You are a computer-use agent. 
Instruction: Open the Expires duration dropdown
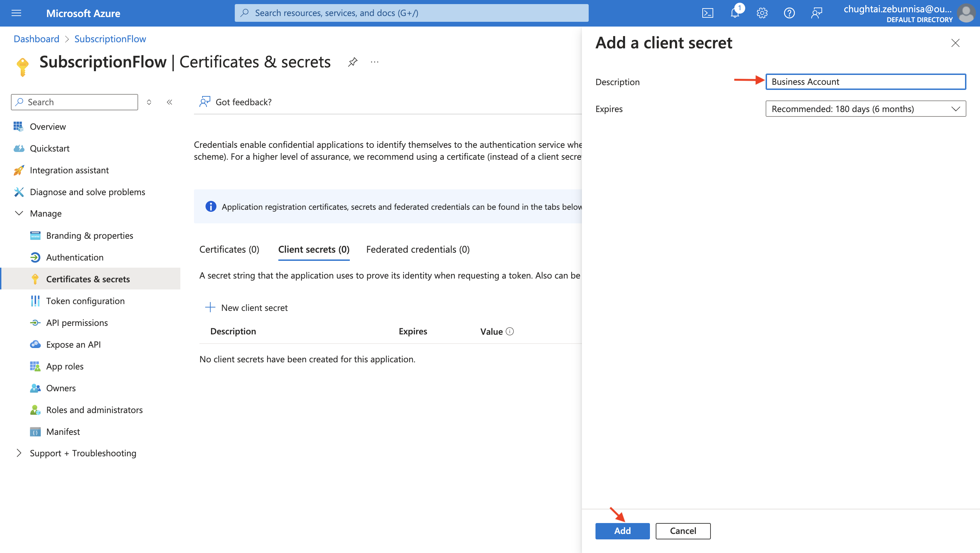click(865, 109)
